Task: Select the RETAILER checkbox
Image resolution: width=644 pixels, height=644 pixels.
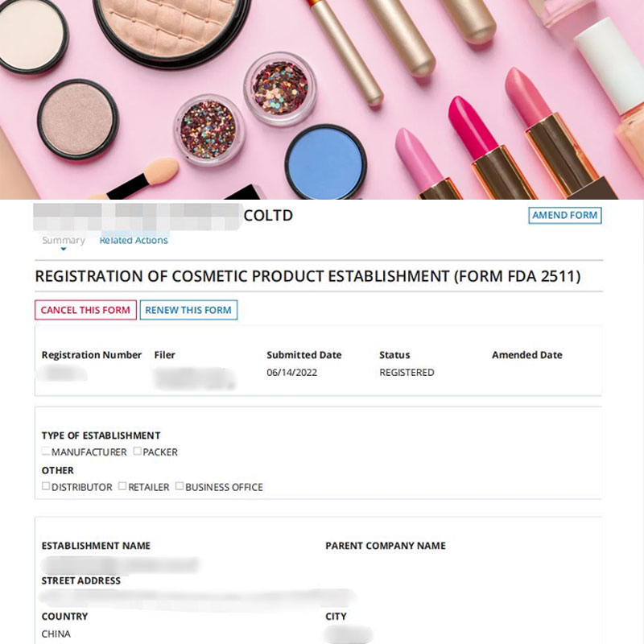Action: (122, 486)
